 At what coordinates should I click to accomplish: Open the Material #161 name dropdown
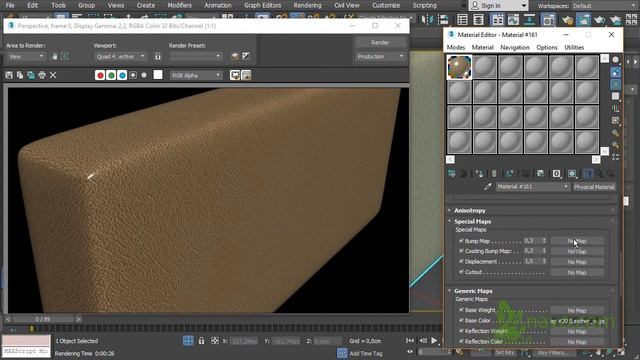[x=532, y=187]
